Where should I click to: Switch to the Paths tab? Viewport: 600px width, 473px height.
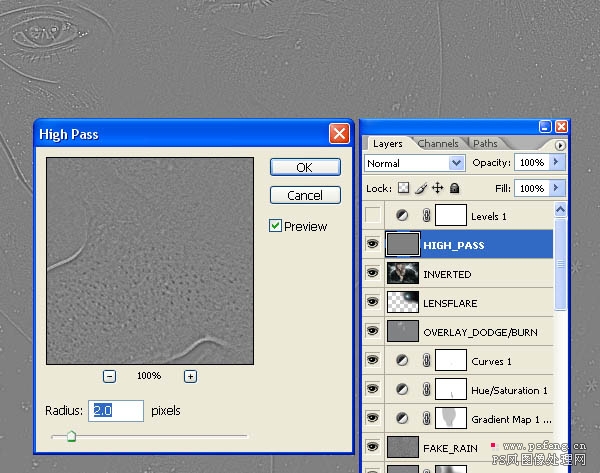pos(485,144)
